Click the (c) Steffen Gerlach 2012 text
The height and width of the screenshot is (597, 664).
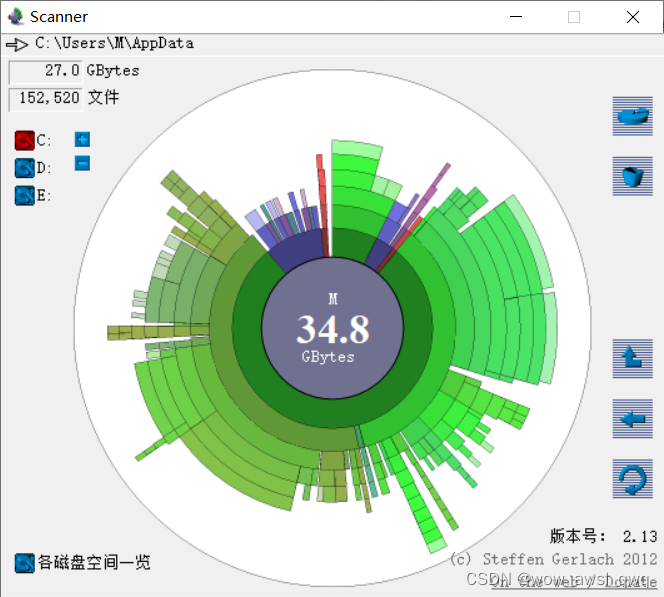553,559
